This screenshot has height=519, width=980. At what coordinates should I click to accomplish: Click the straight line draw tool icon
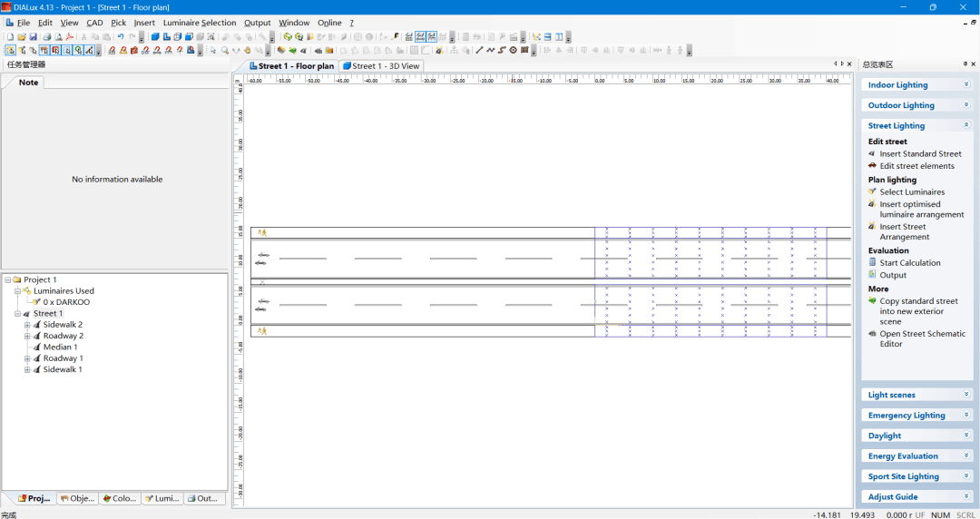479,50
